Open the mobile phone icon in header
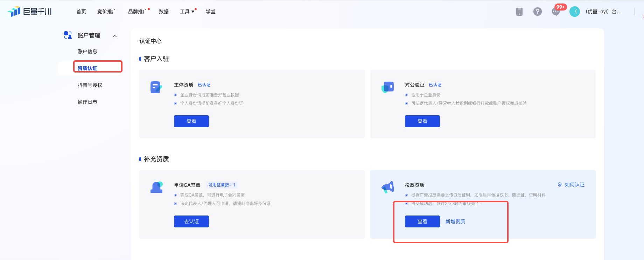This screenshot has height=260, width=644. coord(519,12)
